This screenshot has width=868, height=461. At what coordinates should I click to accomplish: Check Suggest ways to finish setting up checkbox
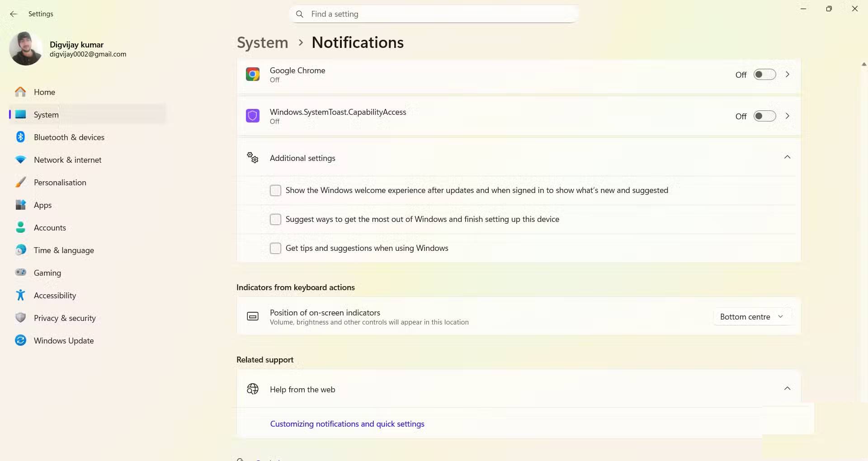(x=275, y=219)
